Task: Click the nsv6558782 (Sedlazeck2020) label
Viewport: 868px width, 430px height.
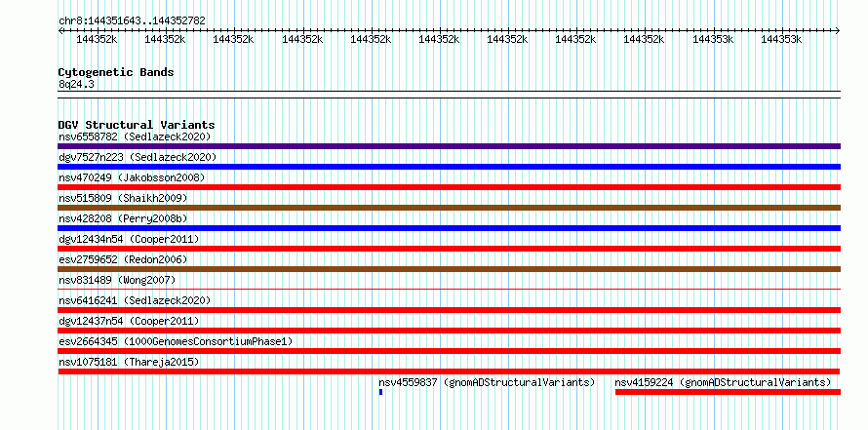Action: 135,137
